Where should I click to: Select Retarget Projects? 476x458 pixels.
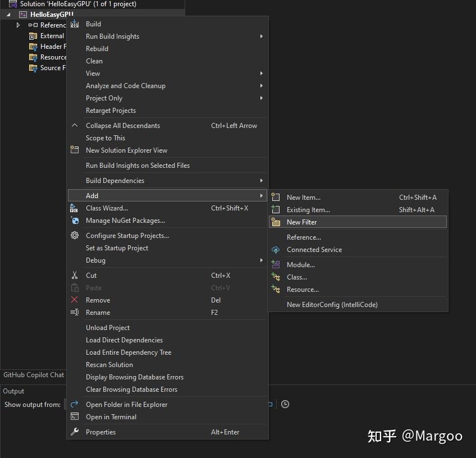pyautogui.click(x=167, y=111)
